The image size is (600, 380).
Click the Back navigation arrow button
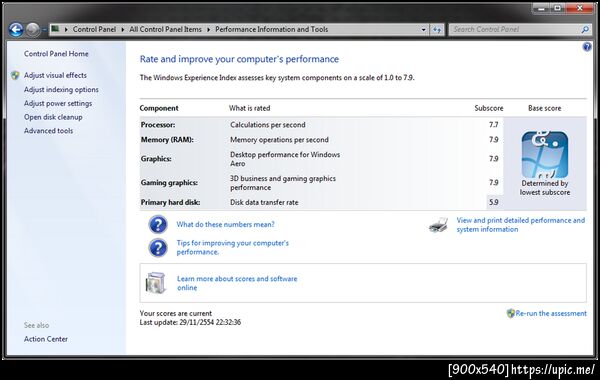click(16, 29)
